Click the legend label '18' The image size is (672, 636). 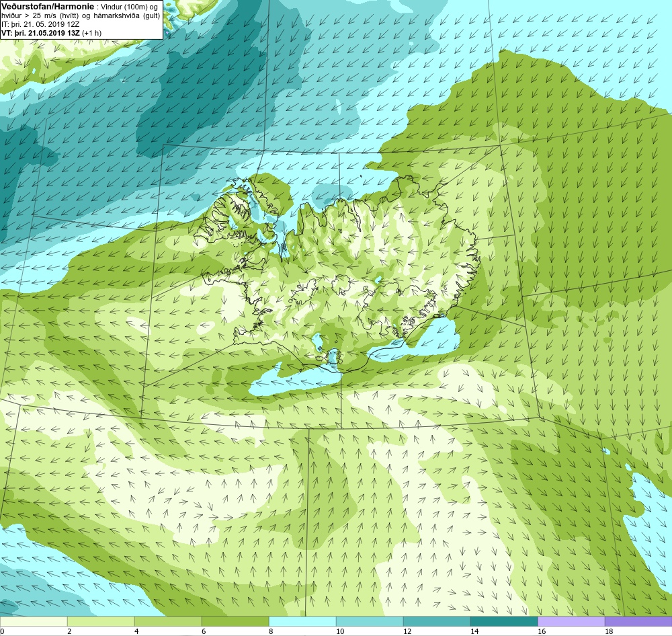coord(609,631)
